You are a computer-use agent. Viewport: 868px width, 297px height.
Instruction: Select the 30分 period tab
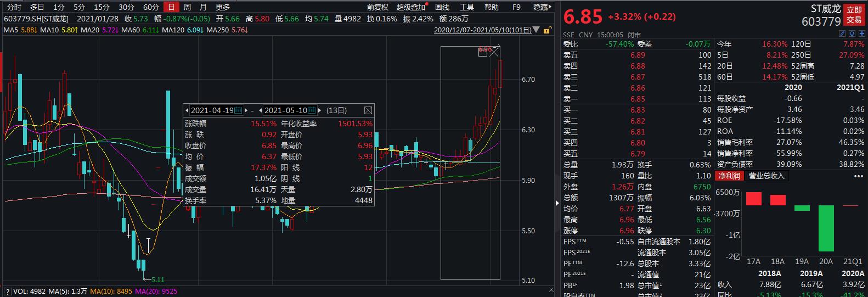tap(126, 7)
